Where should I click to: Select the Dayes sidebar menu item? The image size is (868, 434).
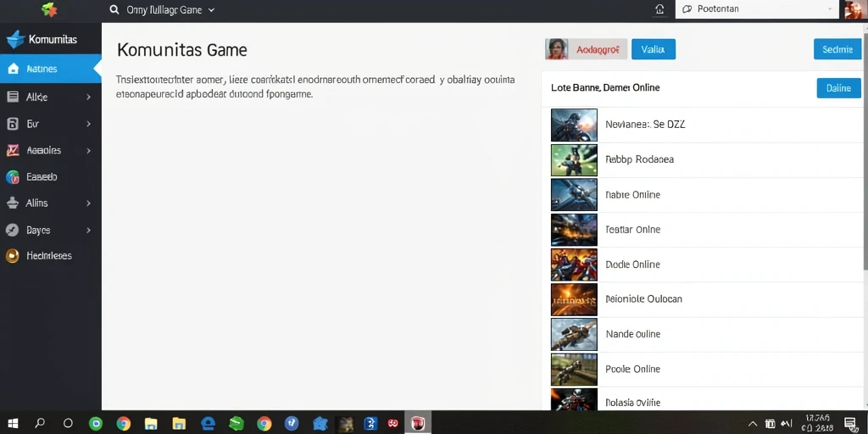click(50, 230)
